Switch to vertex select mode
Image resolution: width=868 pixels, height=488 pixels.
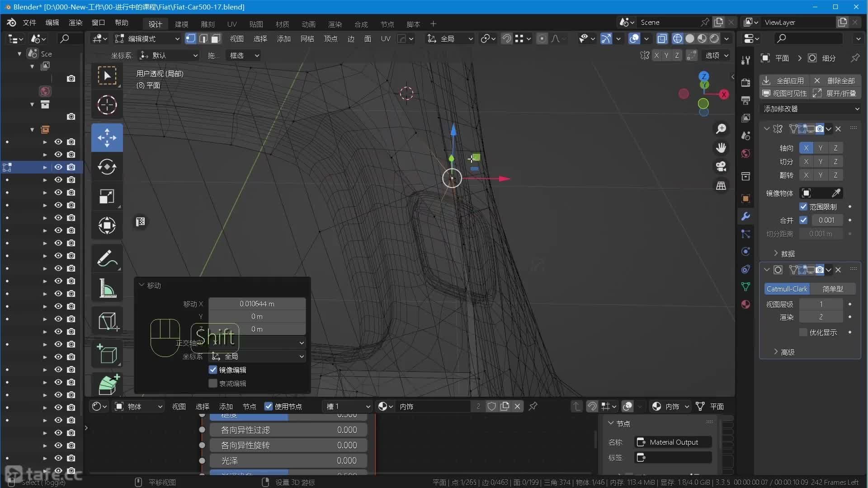click(x=191, y=39)
